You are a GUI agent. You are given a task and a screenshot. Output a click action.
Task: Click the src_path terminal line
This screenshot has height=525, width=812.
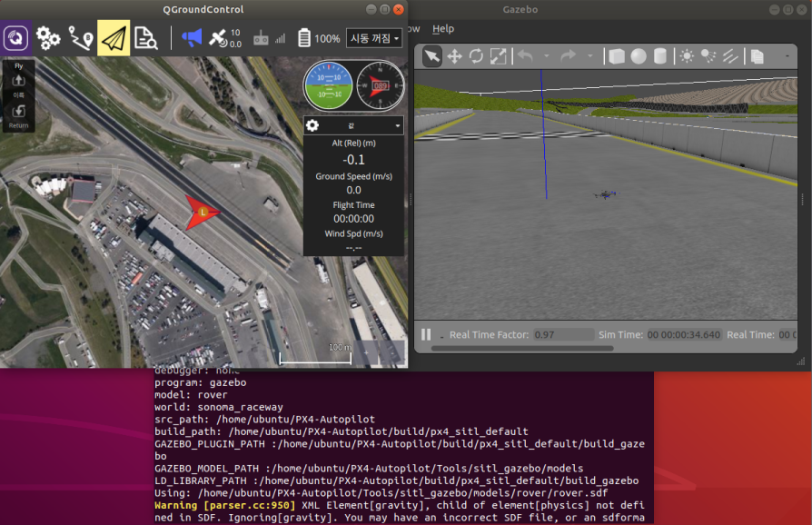click(264, 420)
